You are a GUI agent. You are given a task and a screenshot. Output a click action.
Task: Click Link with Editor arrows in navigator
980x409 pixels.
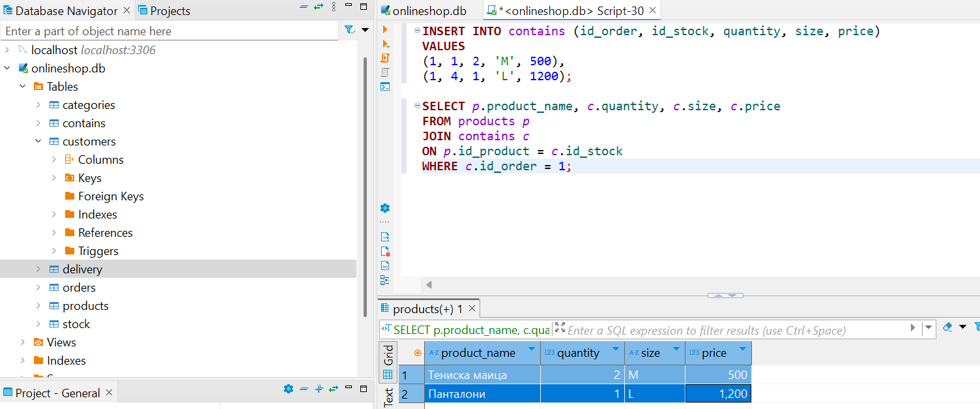(319, 7)
